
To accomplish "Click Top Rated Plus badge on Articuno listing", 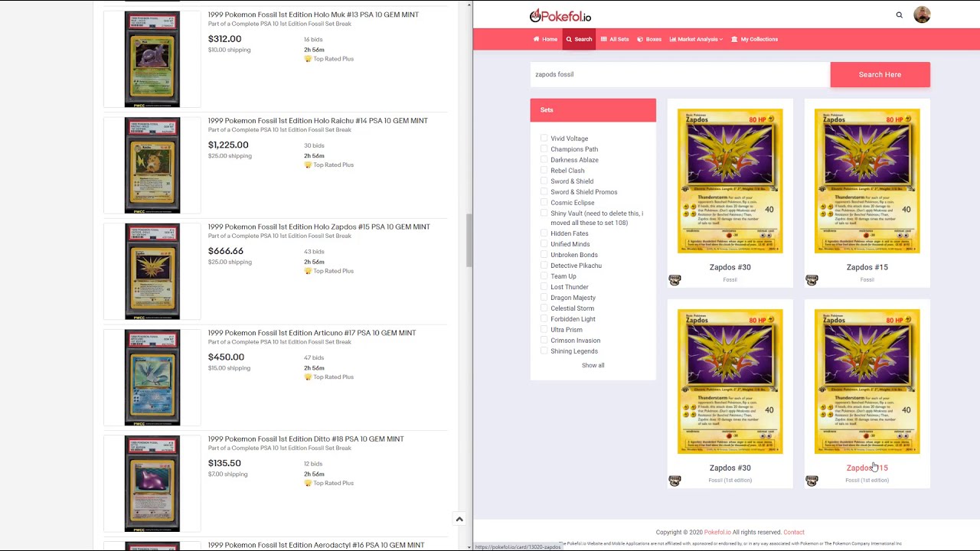I will point(328,377).
